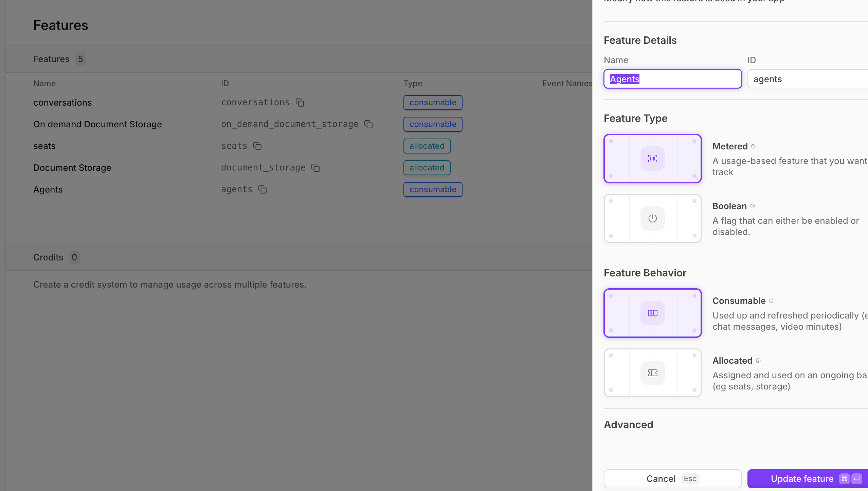
Task: Click the info icon beside Consumable
Action: point(771,301)
